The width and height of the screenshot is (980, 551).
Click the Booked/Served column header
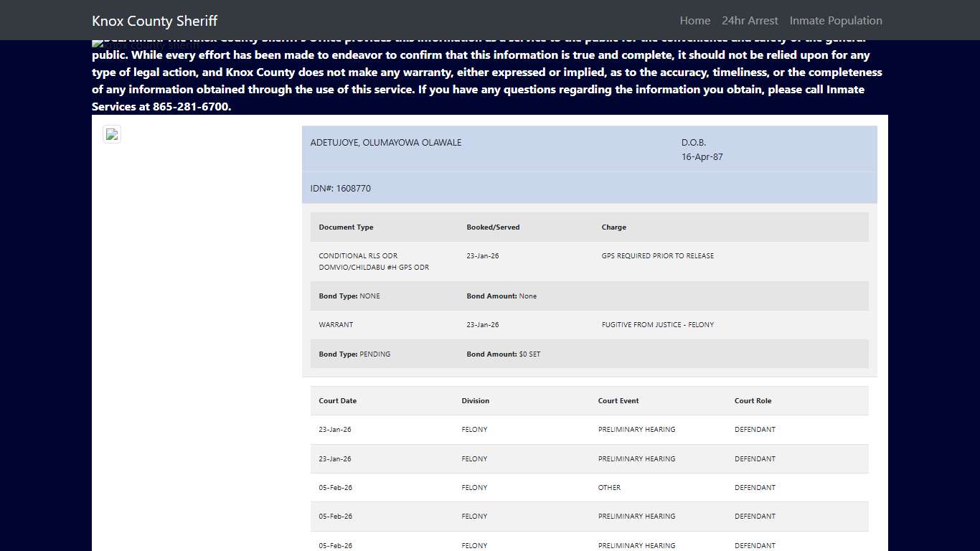(x=493, y=227)
